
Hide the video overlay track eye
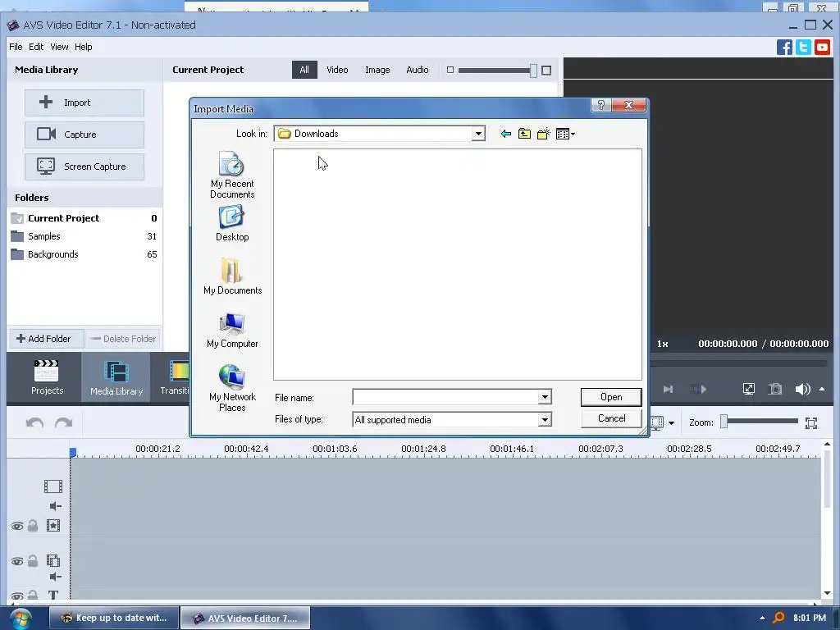click(x=16, y=561)
